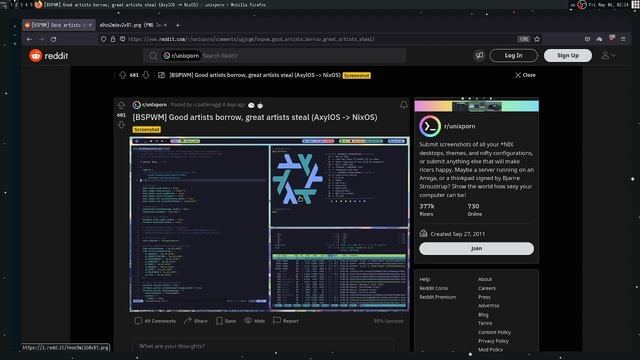The image size is (640, 360).
Task: Share the post
Action: [196, 321]
